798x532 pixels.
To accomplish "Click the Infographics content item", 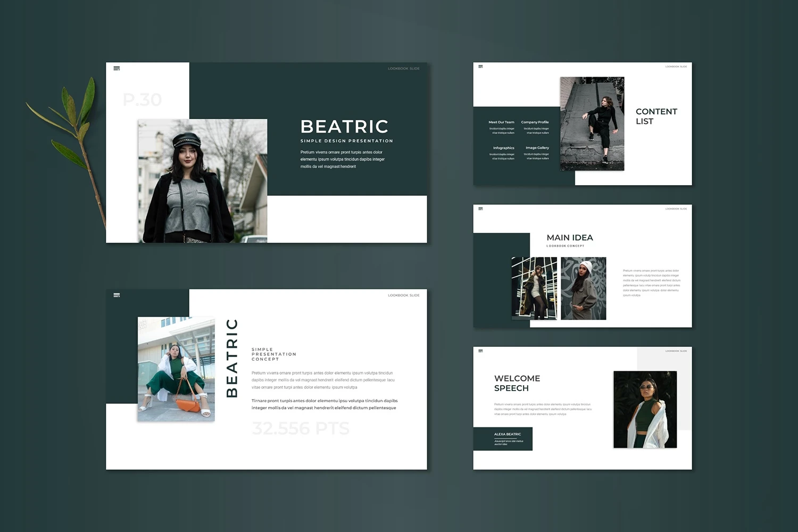I will pyautogui.click(x=503, y=148).
